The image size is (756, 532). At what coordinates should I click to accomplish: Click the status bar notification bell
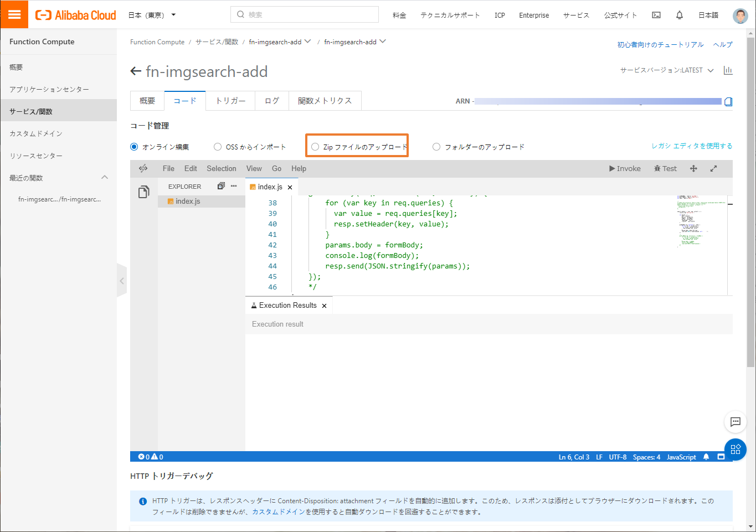(x=706, y=457)
